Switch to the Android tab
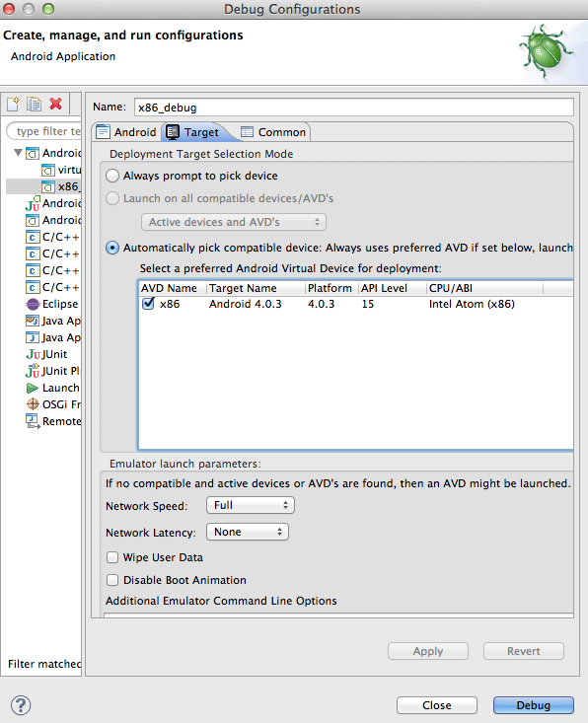 point(127,132)
